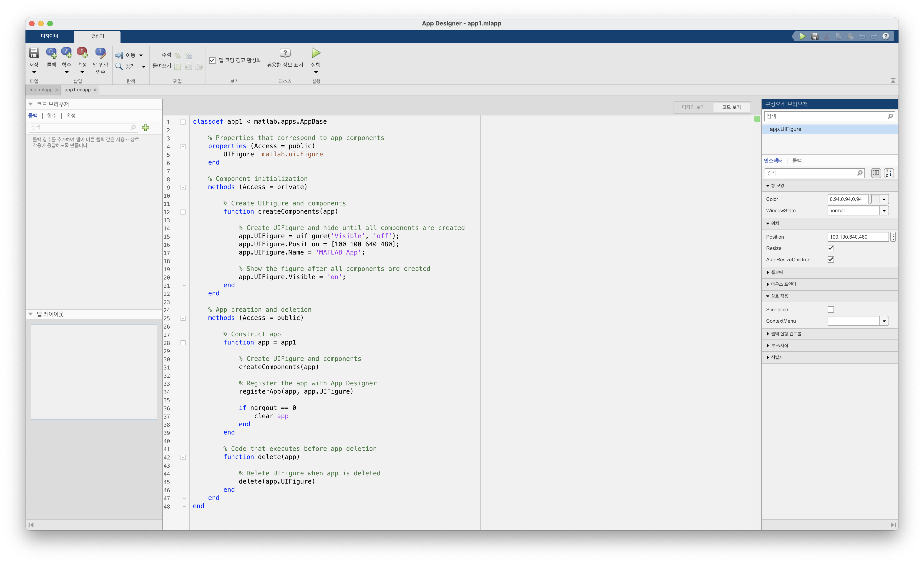924x564 pixels.
Task: Collapse the 코드 브라우저 panel
Action: click(31, 104)
